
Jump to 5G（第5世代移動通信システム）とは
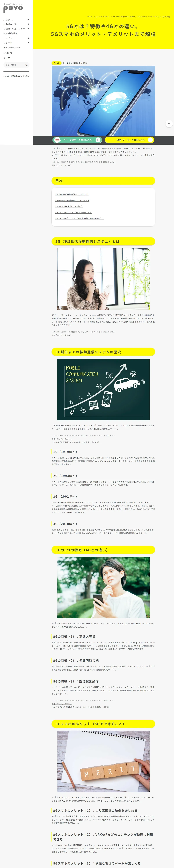pyautogui.click(x=72, y=194)
